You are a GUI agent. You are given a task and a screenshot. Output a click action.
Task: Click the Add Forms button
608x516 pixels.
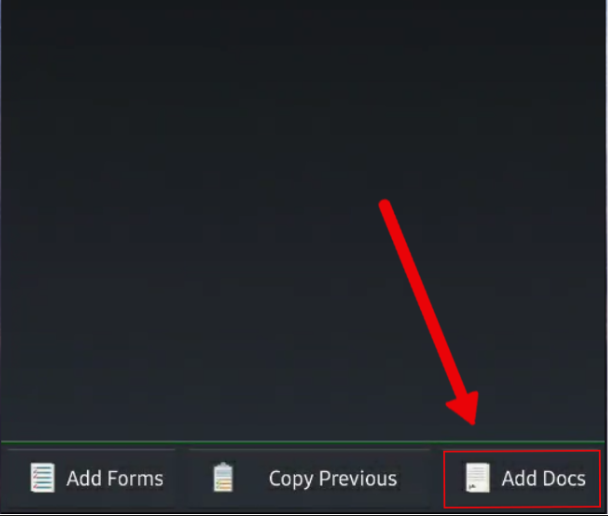92,478
